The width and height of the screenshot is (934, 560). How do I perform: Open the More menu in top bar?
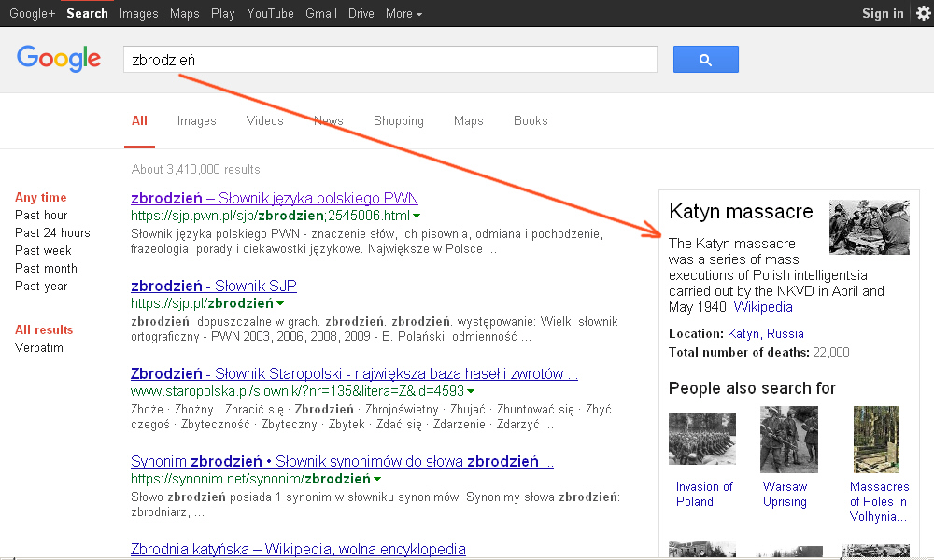[403, 13]
